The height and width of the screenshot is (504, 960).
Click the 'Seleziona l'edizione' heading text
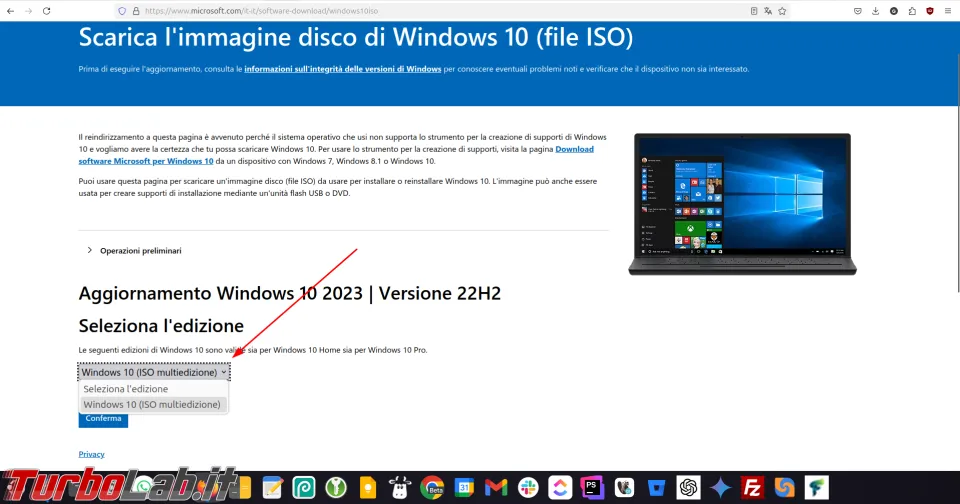161,326
